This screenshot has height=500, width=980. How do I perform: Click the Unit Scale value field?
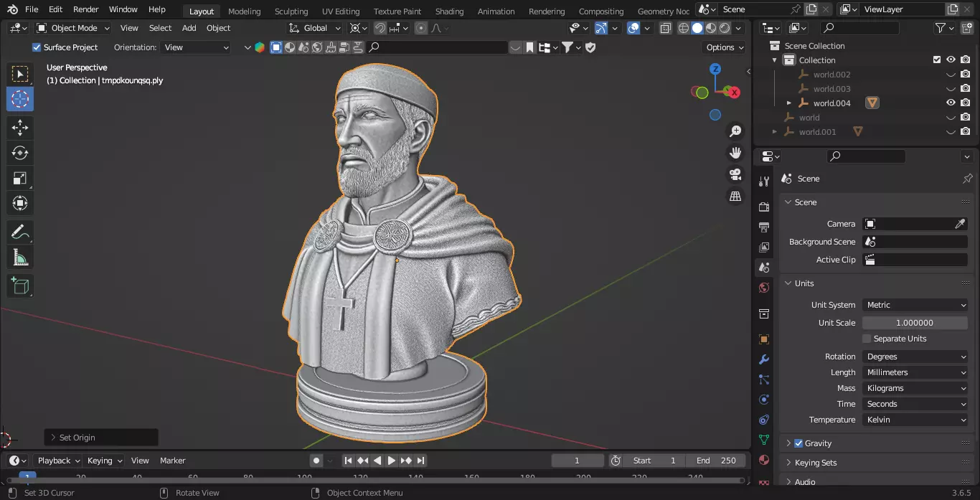tap(915, 323)
